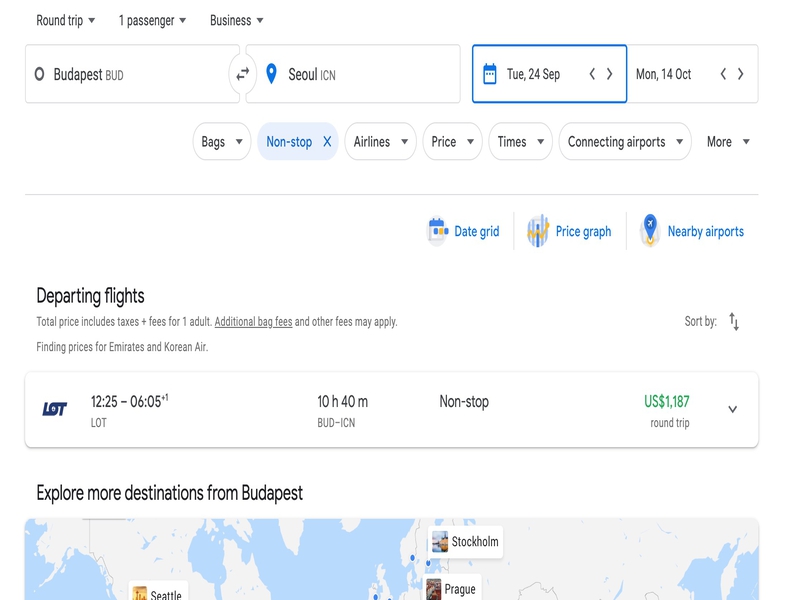Open the Bags filter

pos(221,142)
